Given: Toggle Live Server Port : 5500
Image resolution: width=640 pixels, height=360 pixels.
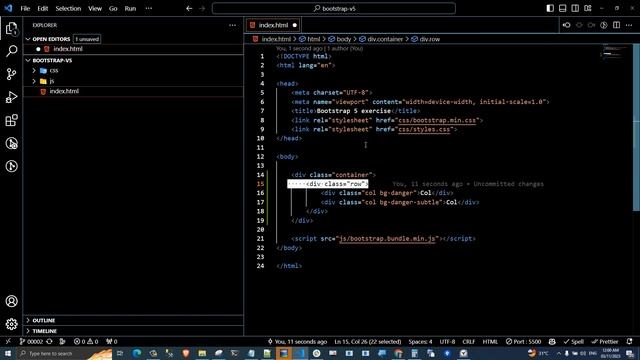Looking at the screenshot, I should pos(523,342).
